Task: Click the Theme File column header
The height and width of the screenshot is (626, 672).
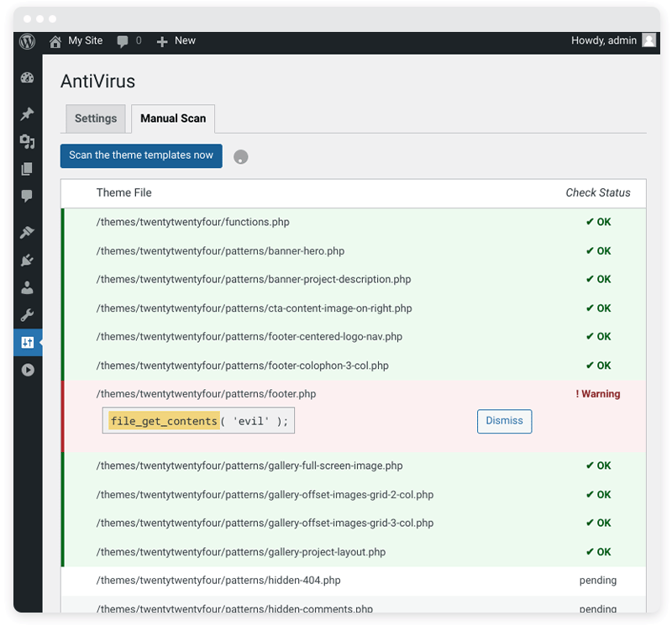Action: pos(123,192)
